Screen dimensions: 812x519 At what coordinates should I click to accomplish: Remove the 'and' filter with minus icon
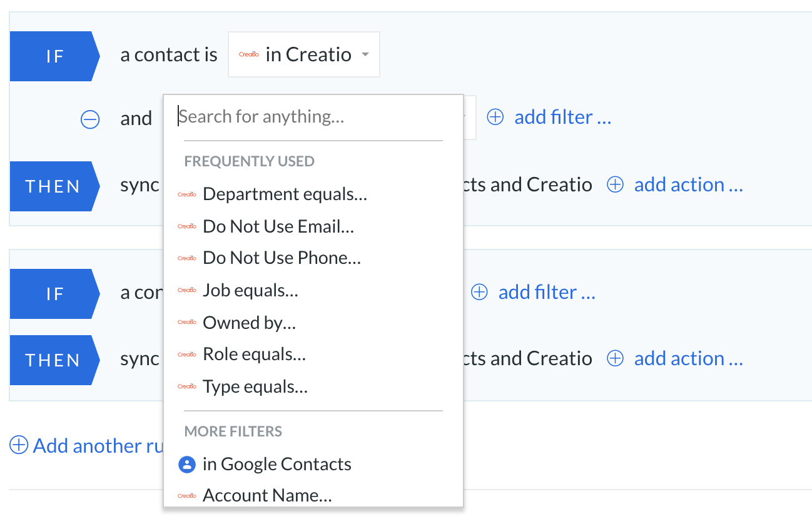(x=90, y=119)
